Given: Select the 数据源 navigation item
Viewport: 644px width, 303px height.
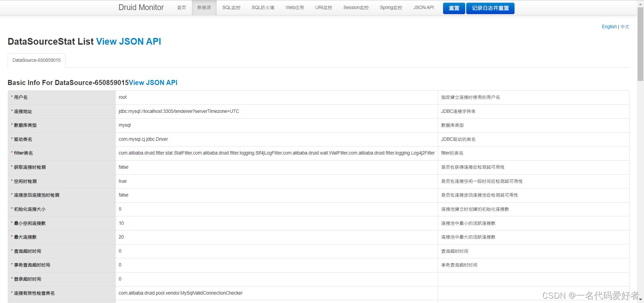Looking at the screenshot, I should [204, 7].
